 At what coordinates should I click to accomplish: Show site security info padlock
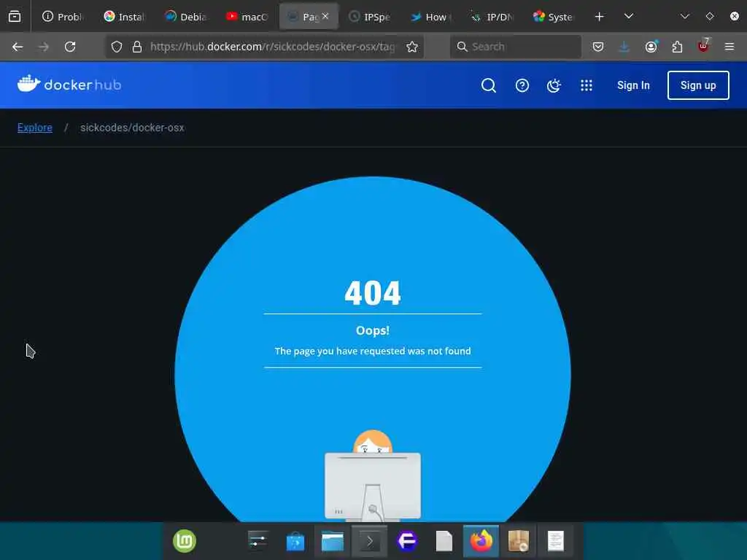pyautogui.click(x=137, y=47)
